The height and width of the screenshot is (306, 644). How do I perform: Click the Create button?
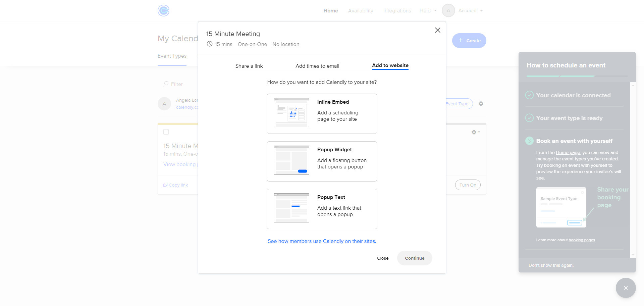(469, 41)
